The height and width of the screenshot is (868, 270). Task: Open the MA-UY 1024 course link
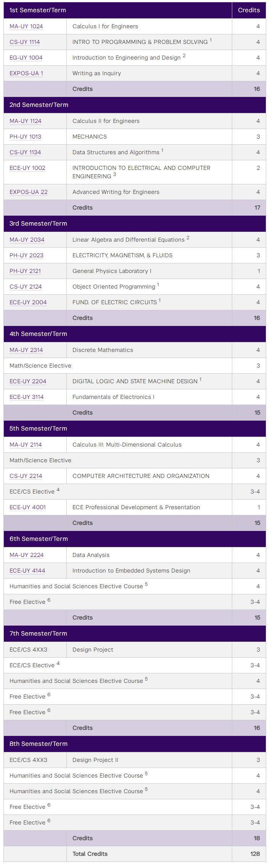click(26, 26)
